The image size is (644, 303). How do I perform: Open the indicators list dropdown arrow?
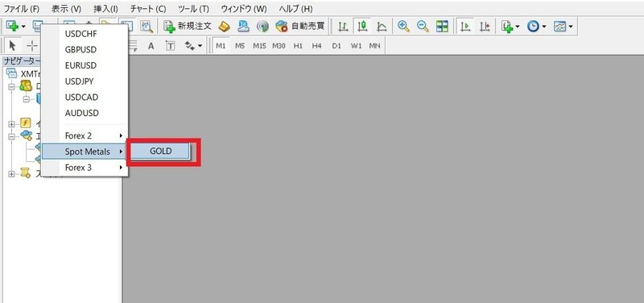[x=518, y=27]
